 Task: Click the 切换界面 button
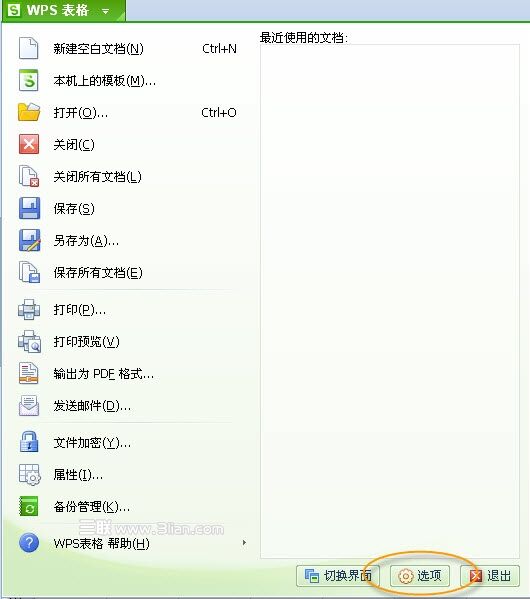338,576
